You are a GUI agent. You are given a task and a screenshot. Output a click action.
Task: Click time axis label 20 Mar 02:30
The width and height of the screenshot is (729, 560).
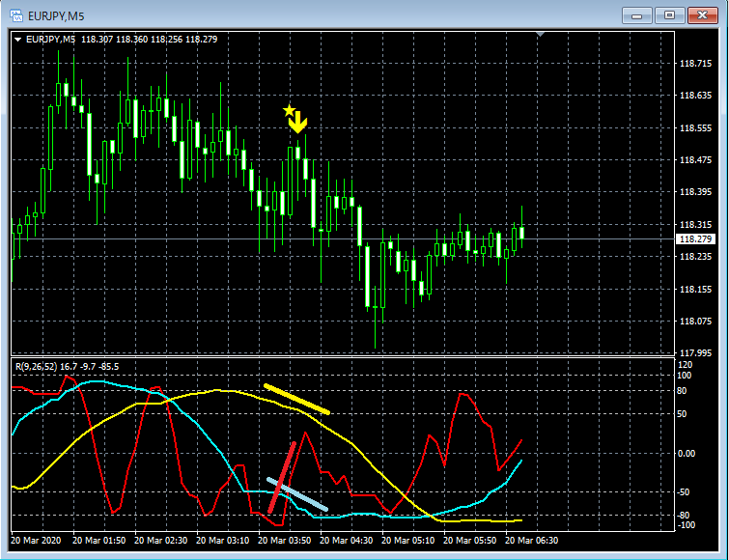point(161,541)
